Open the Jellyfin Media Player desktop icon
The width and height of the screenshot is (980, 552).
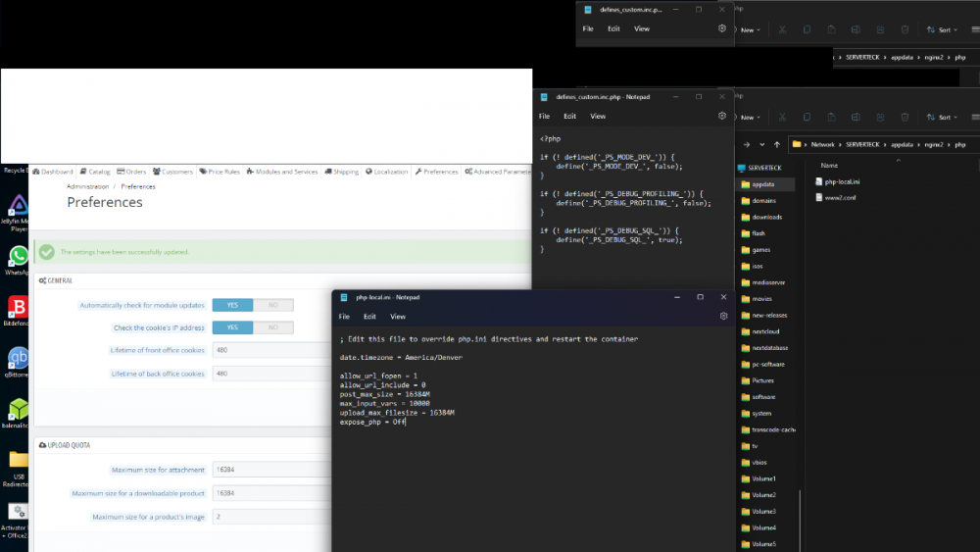[18, 209]
